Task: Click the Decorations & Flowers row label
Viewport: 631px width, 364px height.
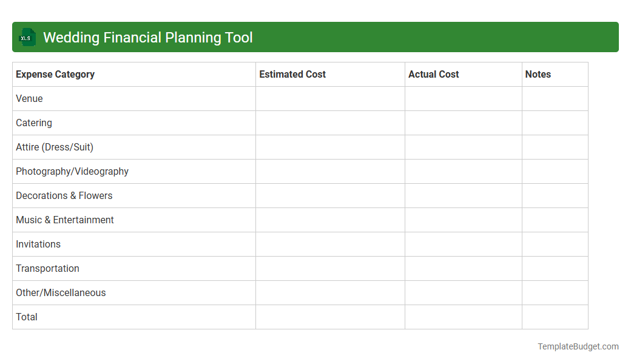Action: point(64,195)
